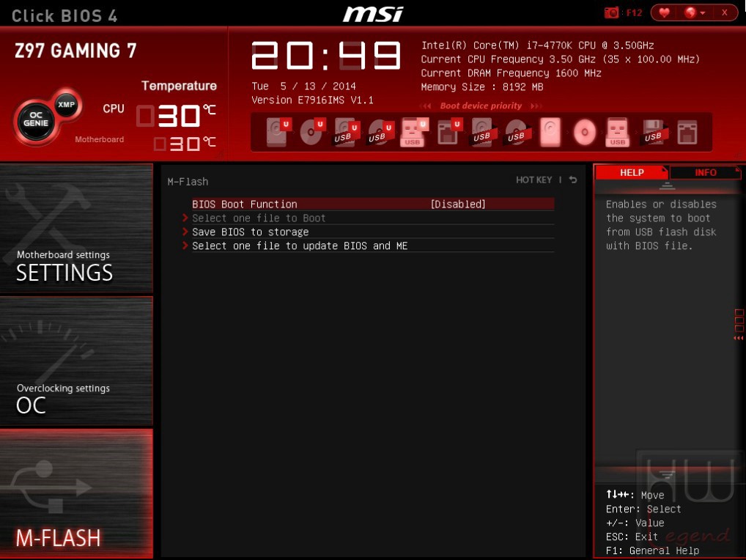Viewport: 746px width, 560px height.
Task: Click the Motherboard temperature reading
Action: tap(185, 143)
